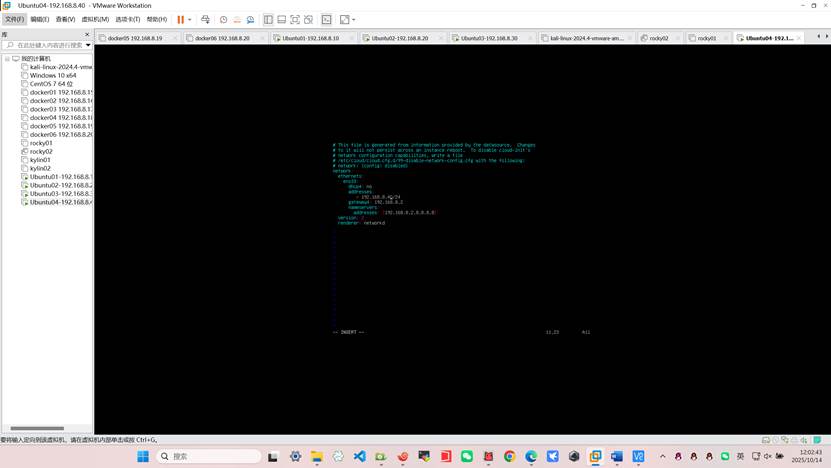Screen dimensions: 831x468
Task: Open the 虚拟机(M) menu
Action: [x=95, y=20]
